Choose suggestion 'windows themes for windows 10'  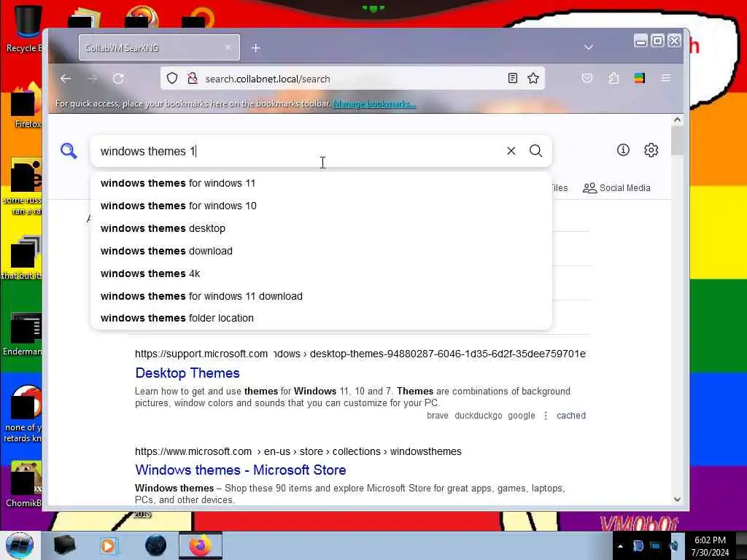pyautogui.click(x=321, y=206)
